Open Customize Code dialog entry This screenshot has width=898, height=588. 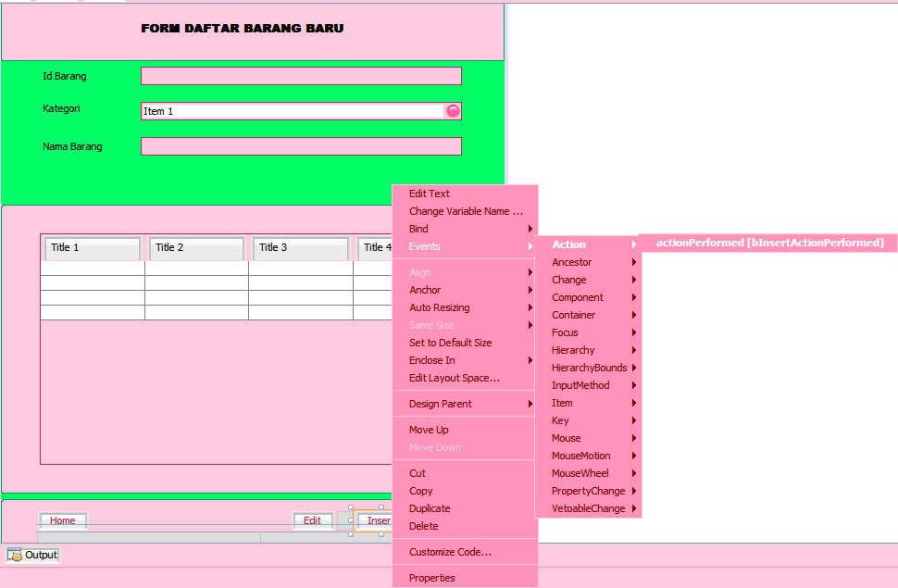pos(465,552)
